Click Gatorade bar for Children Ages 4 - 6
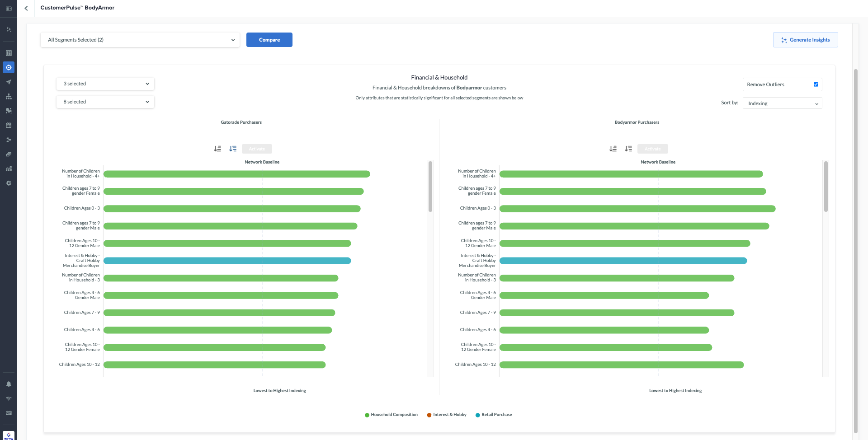868x440 pixels. pyautogui.click(x=218, y=330)
